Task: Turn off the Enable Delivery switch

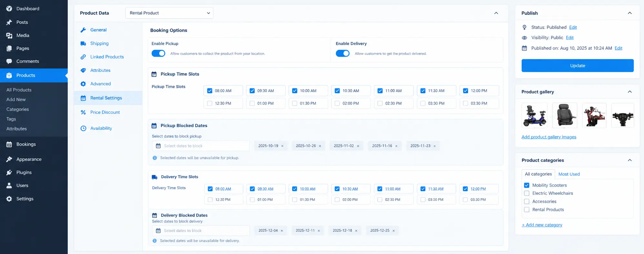Action: pyautogui.click(x=343, y=54)
